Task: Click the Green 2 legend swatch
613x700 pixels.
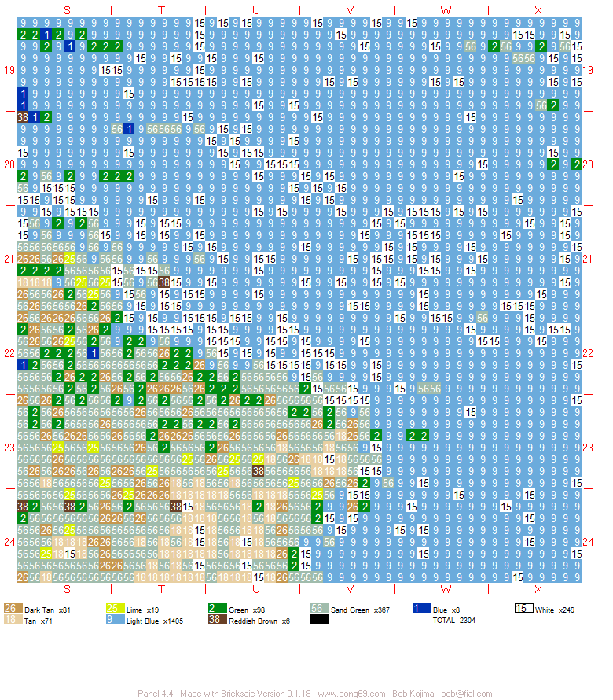Action: 217,608
